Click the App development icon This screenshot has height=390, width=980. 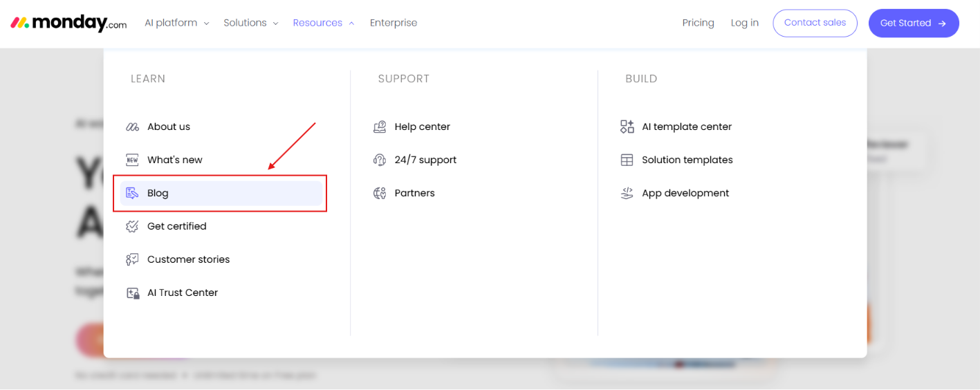(x=627, y=193)
